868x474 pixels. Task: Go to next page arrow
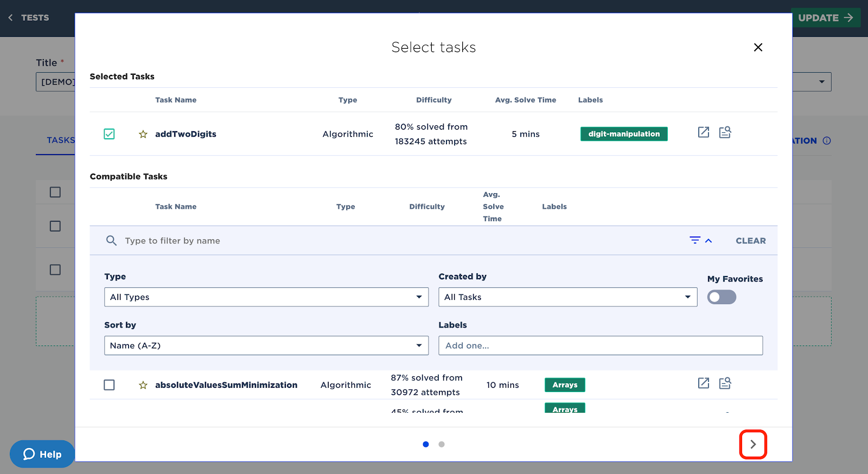point(753,444)
